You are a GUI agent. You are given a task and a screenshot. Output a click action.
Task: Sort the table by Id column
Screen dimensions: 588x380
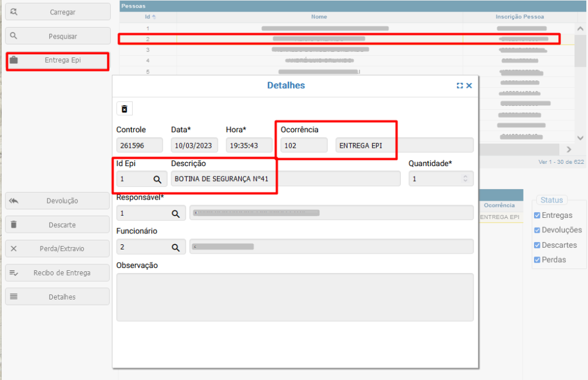(148, 17)
